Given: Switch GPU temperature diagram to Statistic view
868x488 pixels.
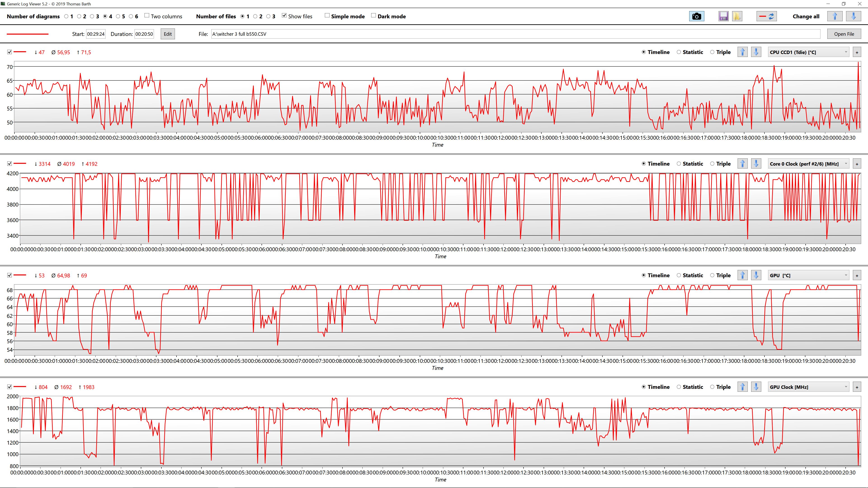Looking at the screenshot, I should (x=679, y=275).
